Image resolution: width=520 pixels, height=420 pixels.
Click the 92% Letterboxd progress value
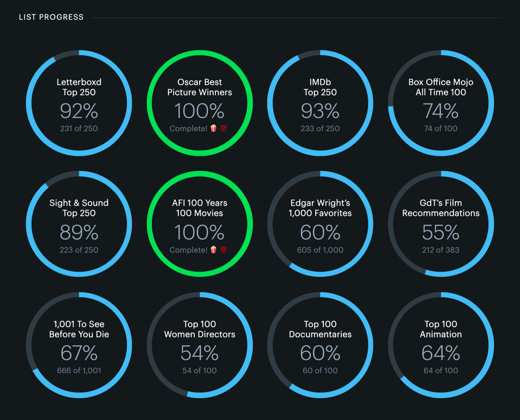(79, 111)
